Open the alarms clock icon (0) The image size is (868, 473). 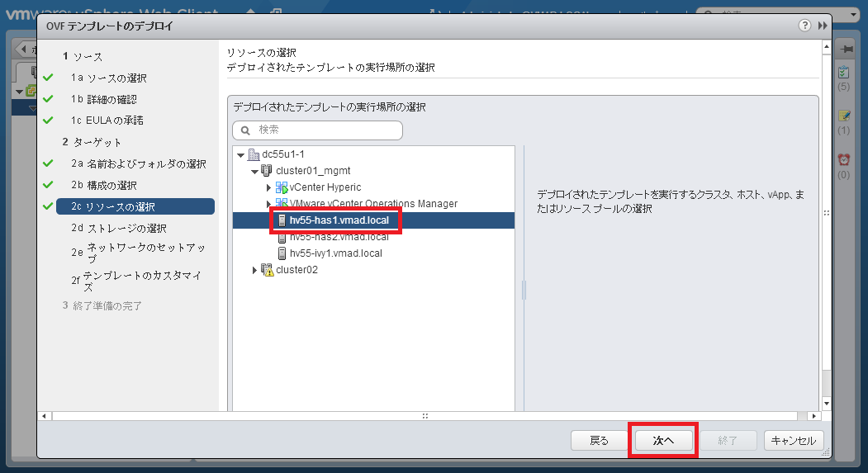pos(844,160)
